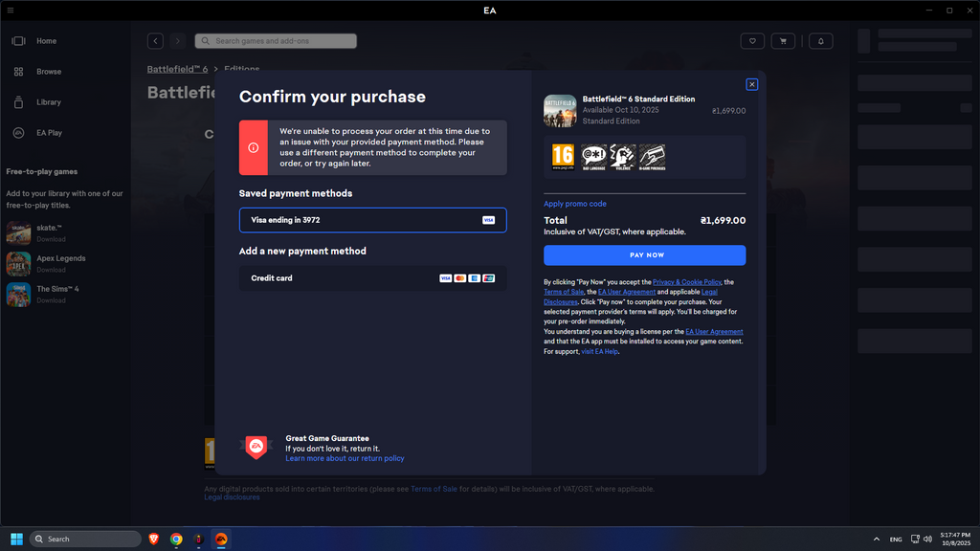Open the clock and date in taskbar
980x551 pixels.
pos(956,540)
